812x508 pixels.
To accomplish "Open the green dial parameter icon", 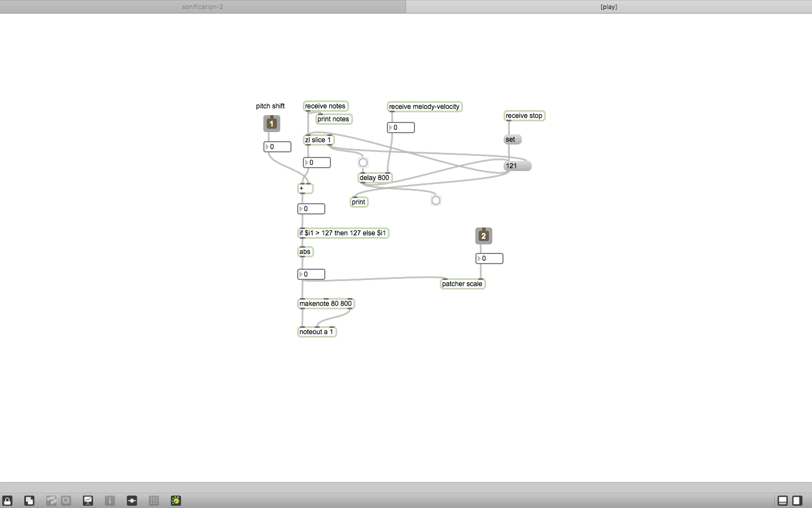I will [176, 501].
